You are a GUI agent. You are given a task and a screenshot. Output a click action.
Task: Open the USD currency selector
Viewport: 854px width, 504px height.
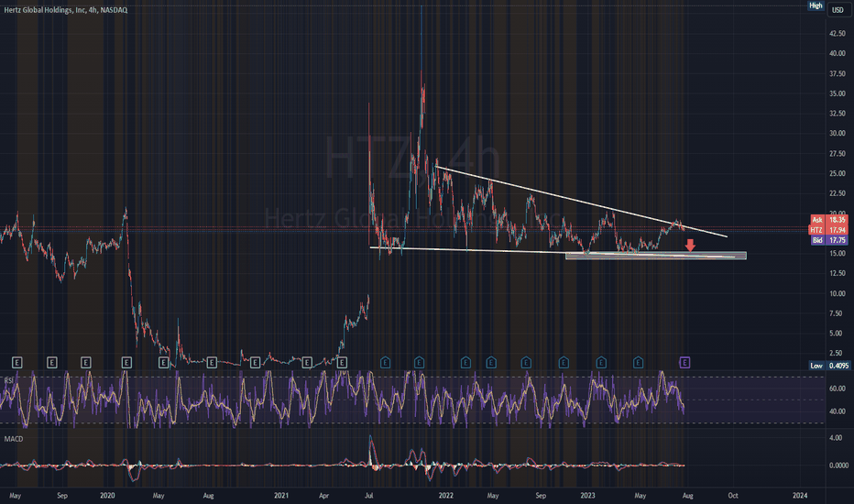(838, 10)
